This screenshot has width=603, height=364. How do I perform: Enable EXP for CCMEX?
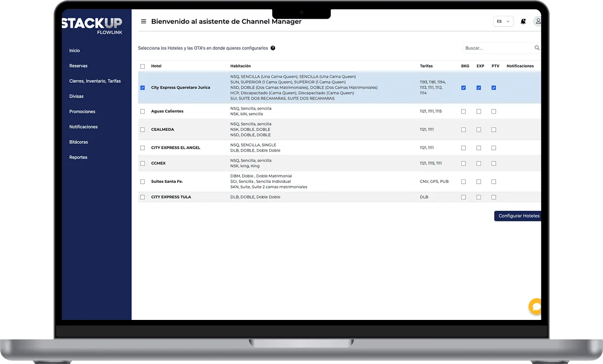[479, 163]
